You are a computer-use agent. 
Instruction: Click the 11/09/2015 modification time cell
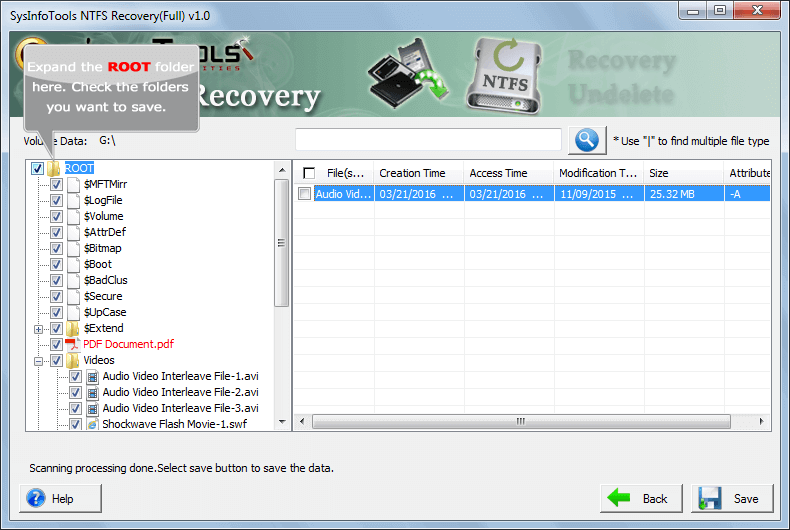[x=599, y=193]
